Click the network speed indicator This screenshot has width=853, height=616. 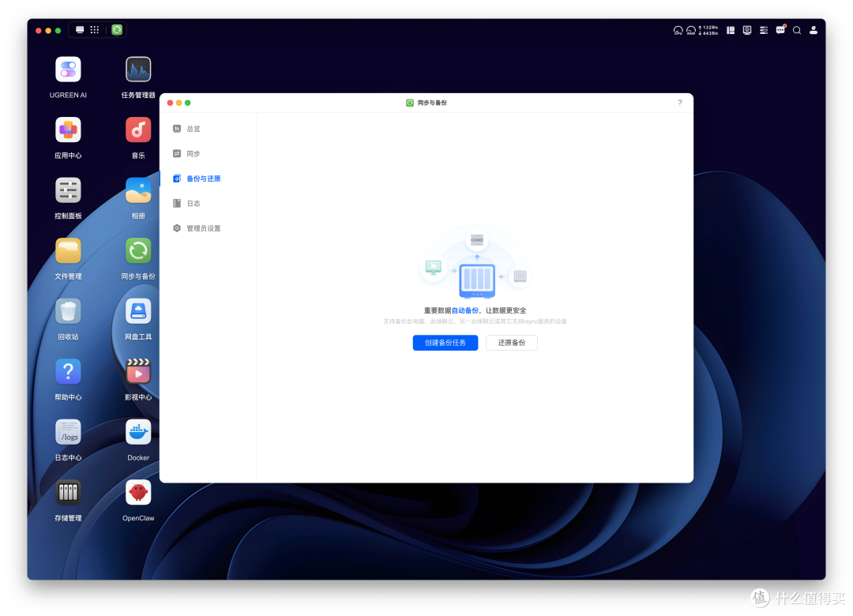708,31
